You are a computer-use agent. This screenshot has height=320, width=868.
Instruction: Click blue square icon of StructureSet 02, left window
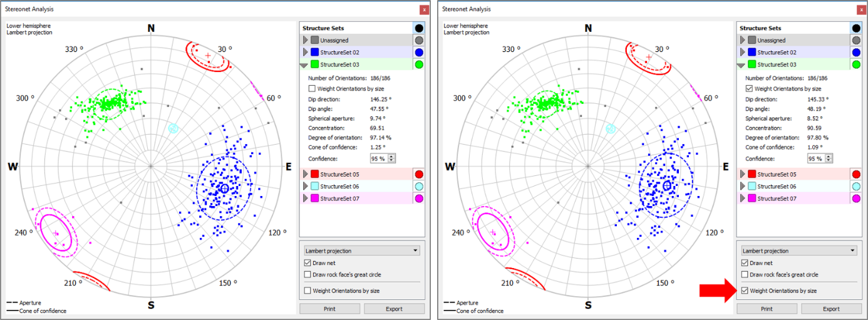click(x=314, y=53)
